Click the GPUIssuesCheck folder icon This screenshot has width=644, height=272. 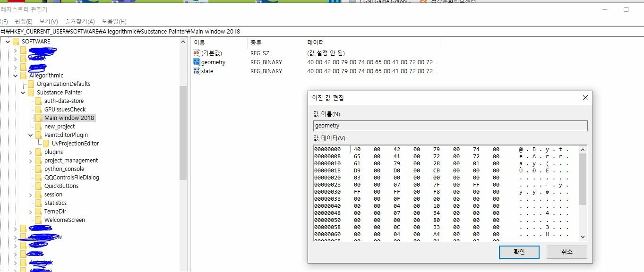click(x=39, y=110)
